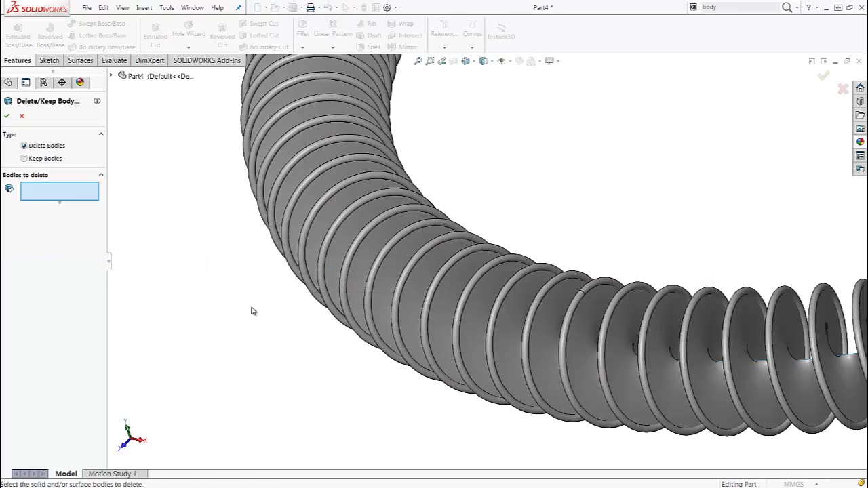Click the SOLIDWORKS logo
The height and width of the screenshot is (488, 868).
tap(37, 8)
